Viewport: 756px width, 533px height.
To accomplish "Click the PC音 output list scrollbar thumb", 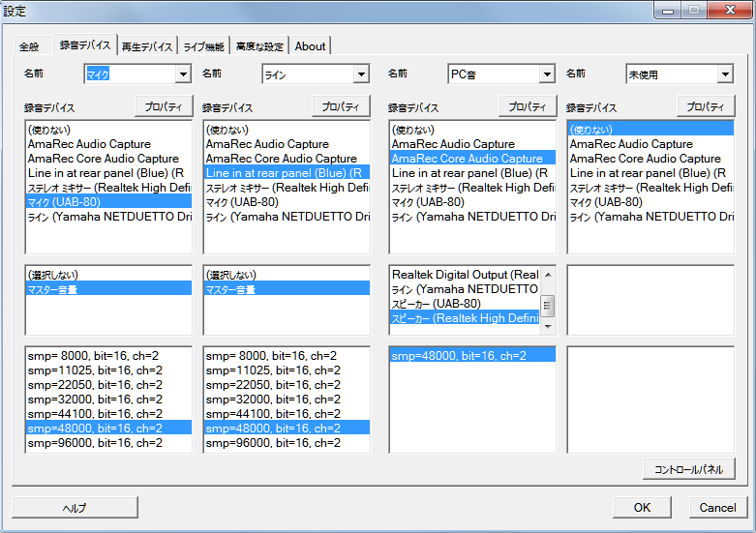I will (x=548, y=306).
